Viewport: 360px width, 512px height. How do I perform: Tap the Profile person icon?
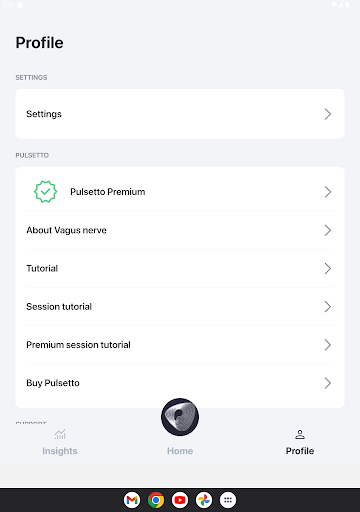pos(300,434)
